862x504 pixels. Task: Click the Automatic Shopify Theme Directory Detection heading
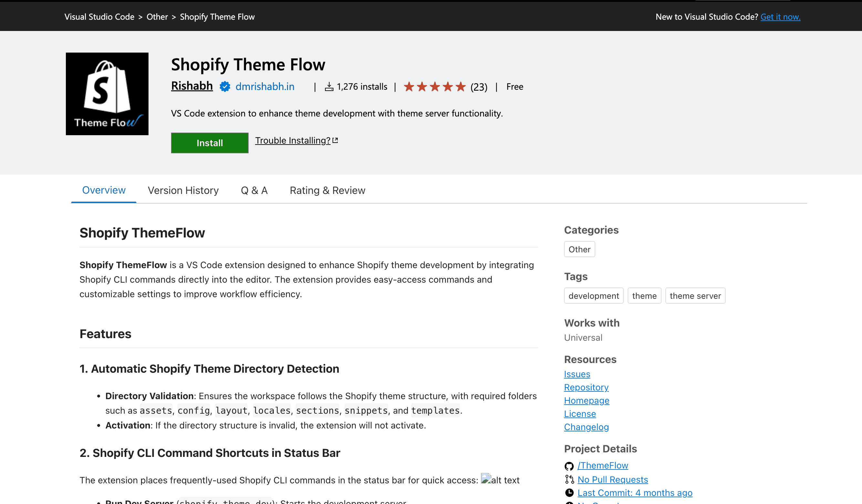pos(209,368)
